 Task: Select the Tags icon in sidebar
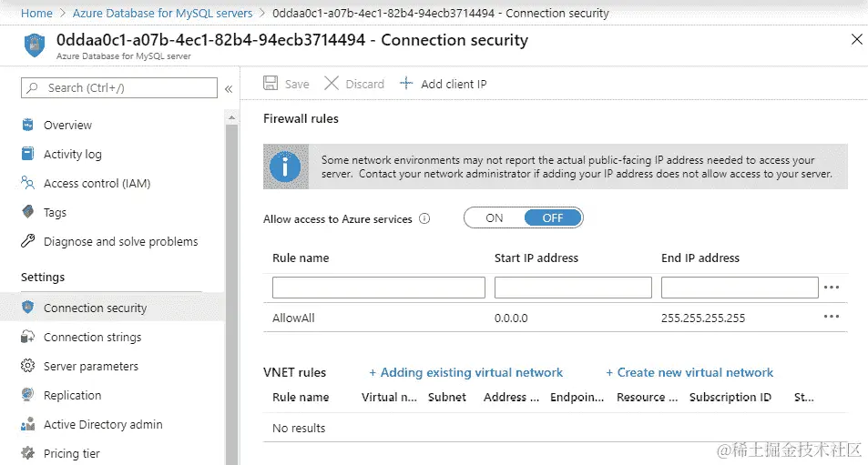(x=27, y=212)
